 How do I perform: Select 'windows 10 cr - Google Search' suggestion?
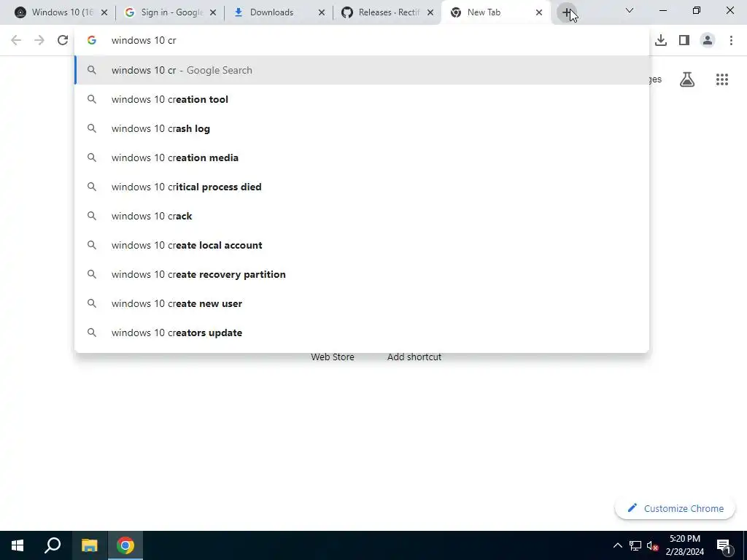click(362, 70)
